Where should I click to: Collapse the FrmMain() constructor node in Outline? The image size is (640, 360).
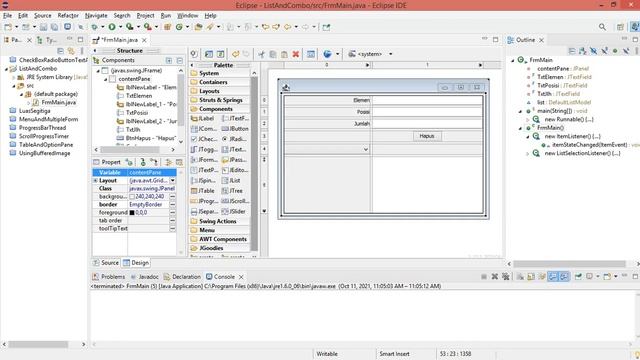pyautogui.click(x=520, y=128)
